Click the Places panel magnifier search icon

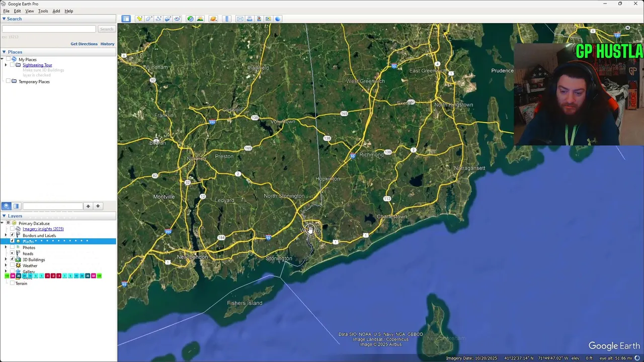pos(7,206)
